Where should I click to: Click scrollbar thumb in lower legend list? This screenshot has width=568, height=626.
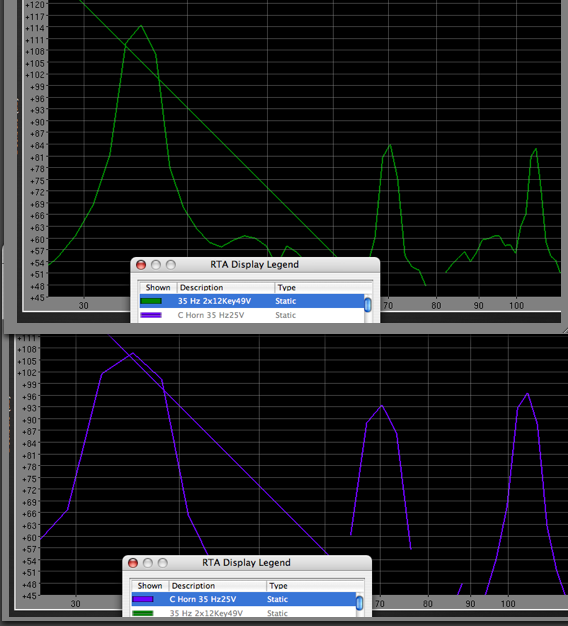coord(360,603)
